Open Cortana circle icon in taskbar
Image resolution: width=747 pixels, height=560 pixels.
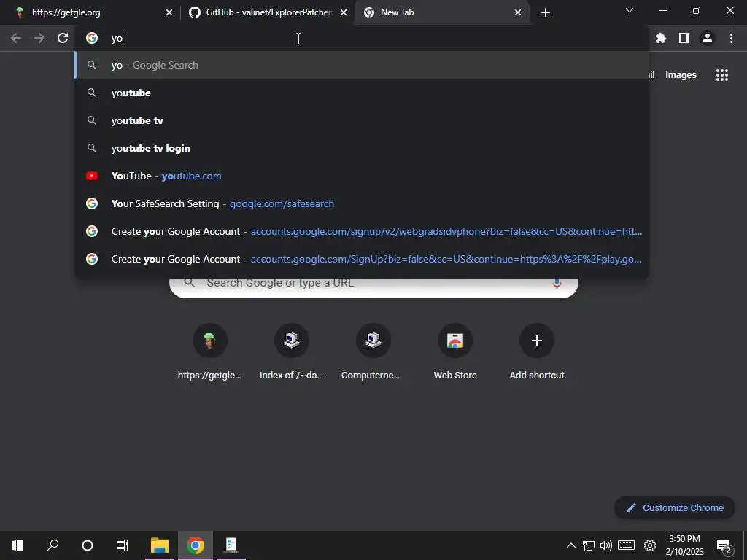pyautogui.click(x=88, y=545)
